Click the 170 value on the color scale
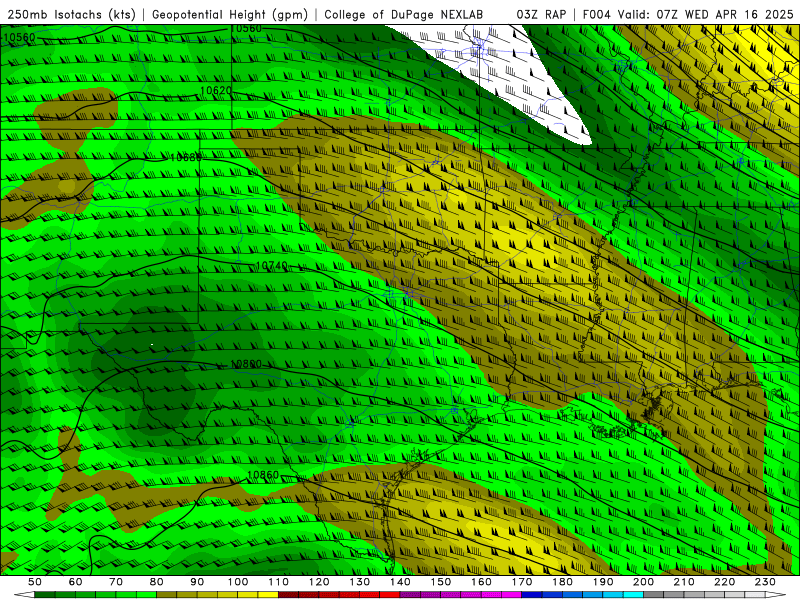The height and width of the screenshot is (600, 800). coord(521,582)
